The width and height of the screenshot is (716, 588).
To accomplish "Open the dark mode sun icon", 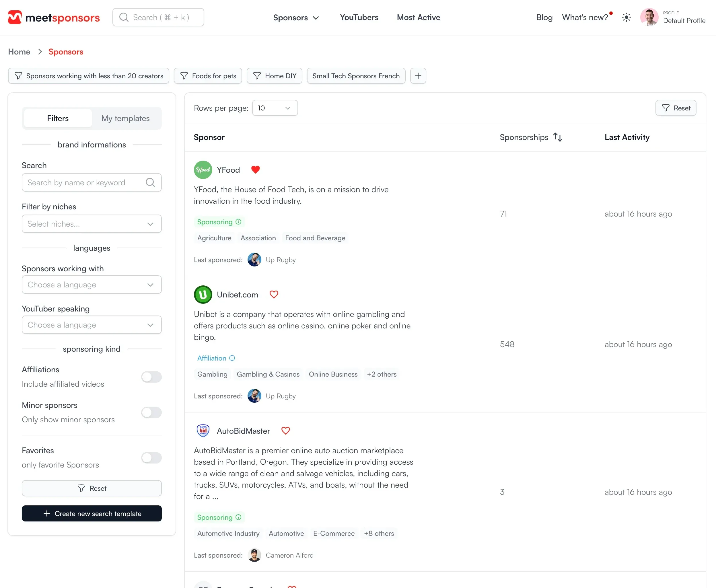I will [626, 17].
